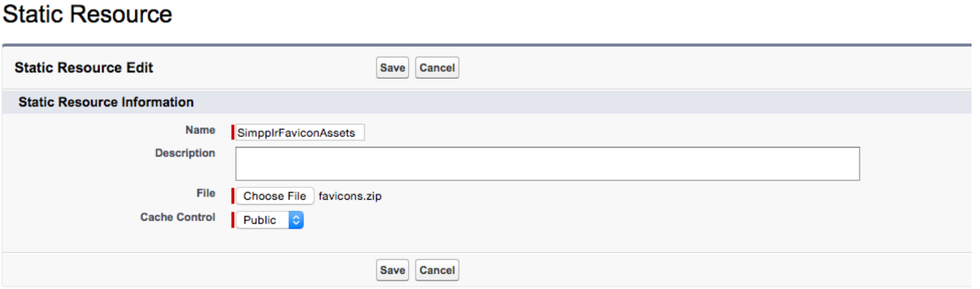
Task: Click the Cache Control field label
Action: pos(177,217)
